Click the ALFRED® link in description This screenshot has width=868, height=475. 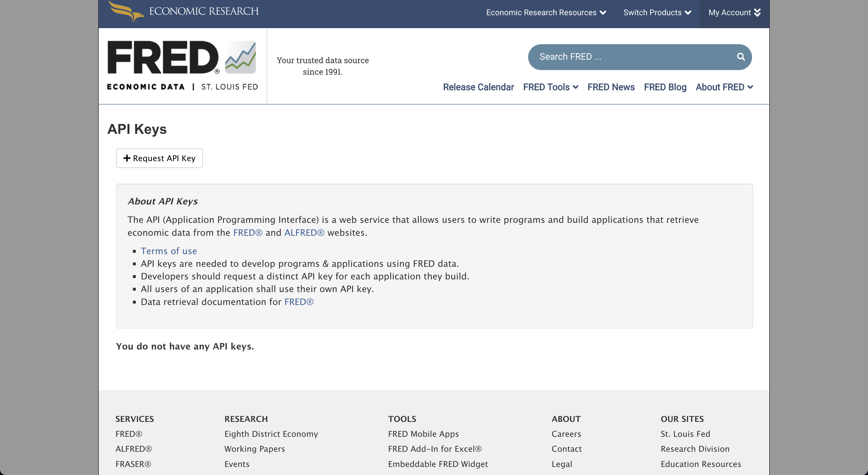304,233
